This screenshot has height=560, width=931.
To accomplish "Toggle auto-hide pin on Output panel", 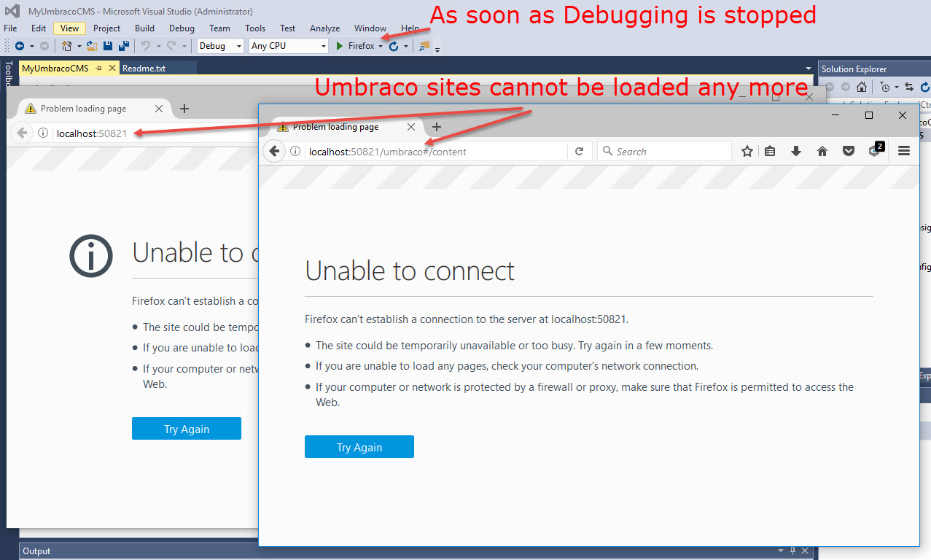I will (x=792, y=551).
